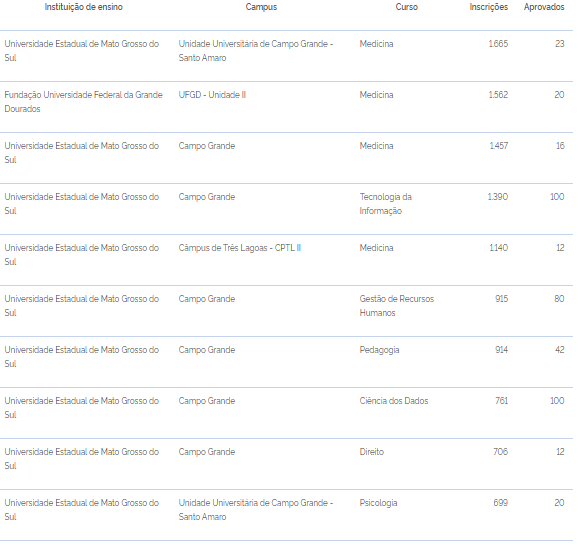The width and height of the screenshot is (579, 552).
Task: Select the Tecnologia da Informação course cell
Action: pyautogui.click(x=386, y=204)
